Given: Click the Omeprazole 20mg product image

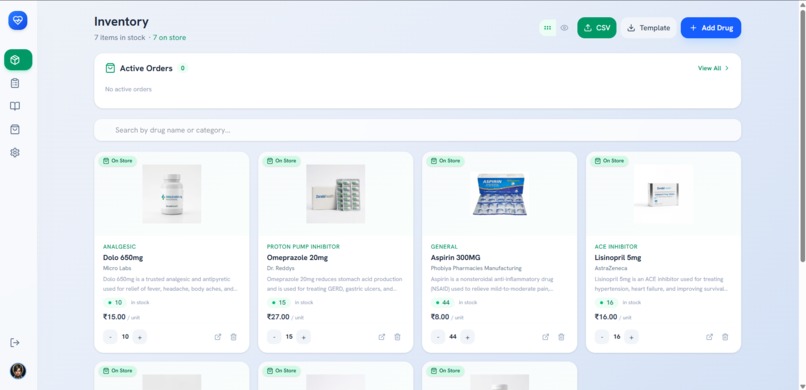Looking at the screenshot, I should pos(336,194).
